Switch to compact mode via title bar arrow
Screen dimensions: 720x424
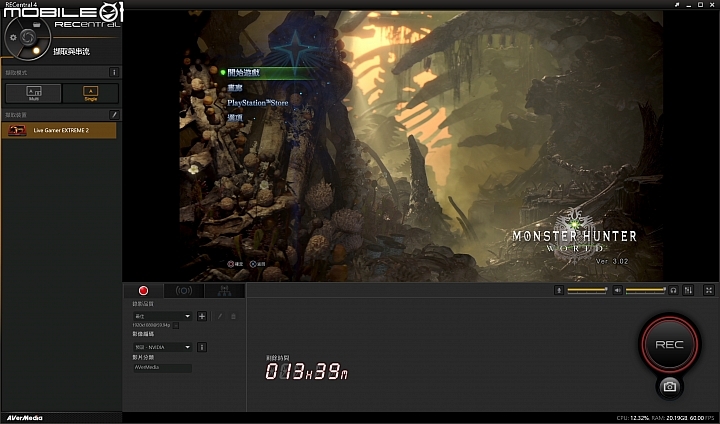[x=677, y=5]
